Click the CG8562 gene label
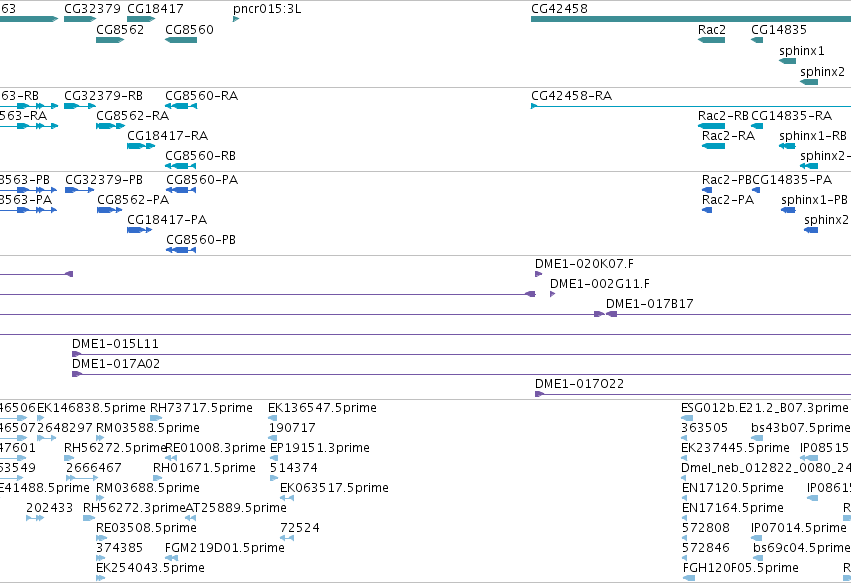This screenshot has height=583, width=851. click(x=120, y=29)
